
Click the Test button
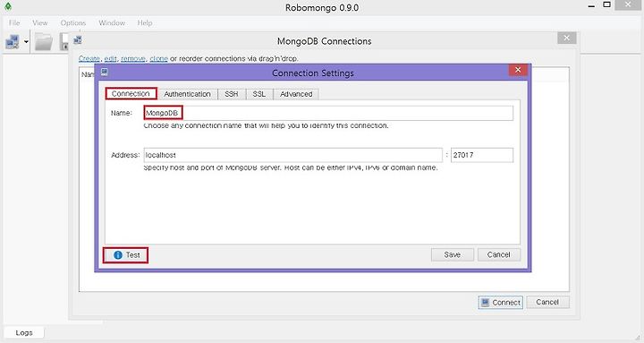[x=126, y=255]
